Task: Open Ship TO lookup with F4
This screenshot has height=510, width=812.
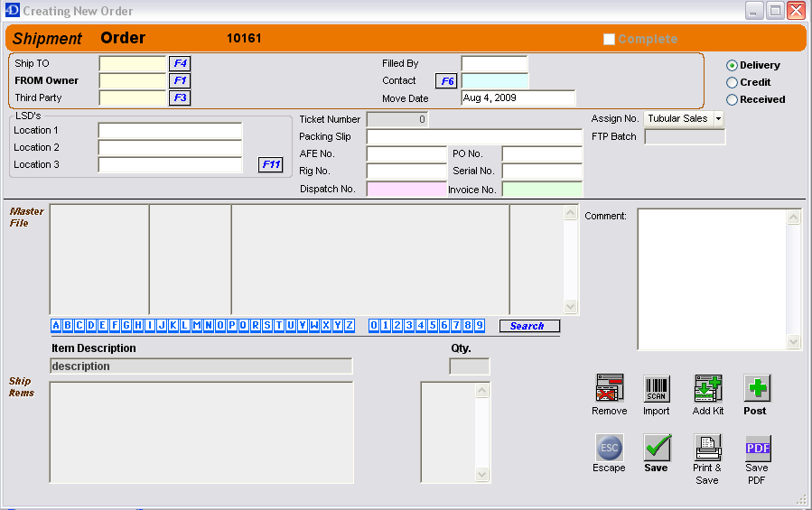Action: (180, 63)
